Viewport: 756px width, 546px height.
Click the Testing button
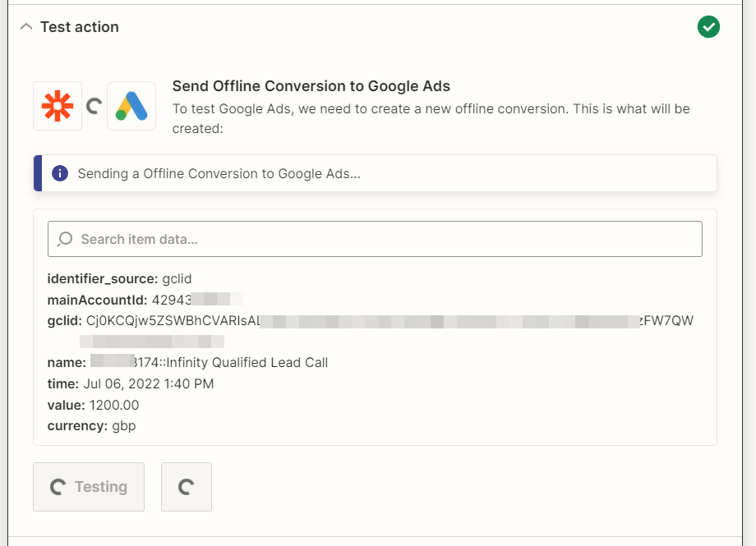89,487
